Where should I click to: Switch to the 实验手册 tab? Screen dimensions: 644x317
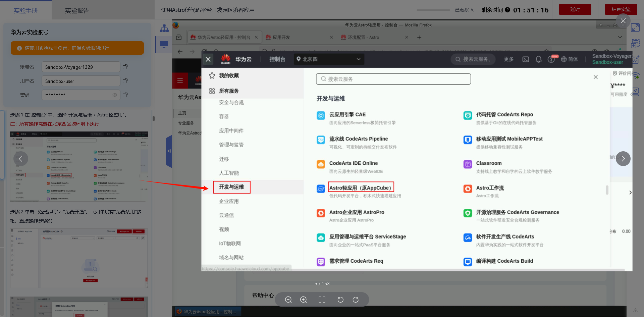point(26,10)
